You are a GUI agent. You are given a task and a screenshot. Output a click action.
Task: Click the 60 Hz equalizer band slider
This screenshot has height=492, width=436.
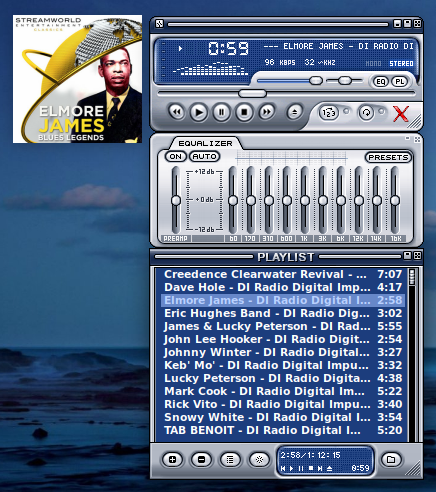233,200
